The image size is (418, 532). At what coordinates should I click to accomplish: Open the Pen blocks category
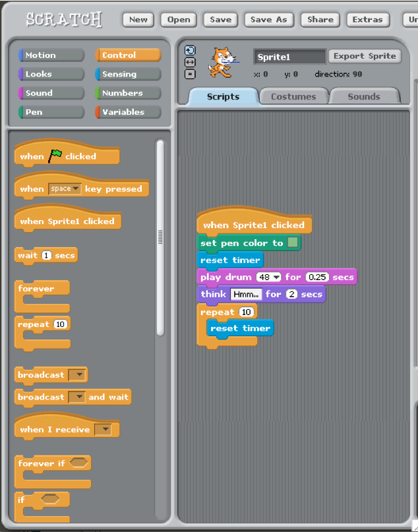(x=51, y=112)
